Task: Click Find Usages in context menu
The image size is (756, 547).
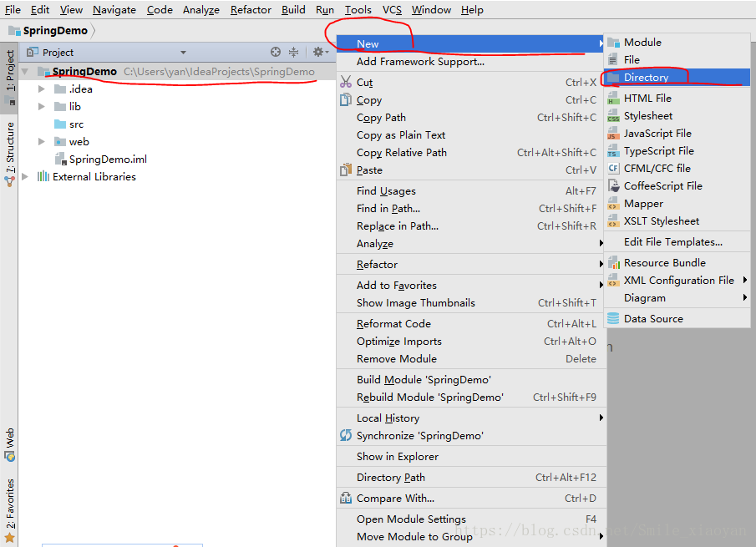Action: [x=471, y=191]
